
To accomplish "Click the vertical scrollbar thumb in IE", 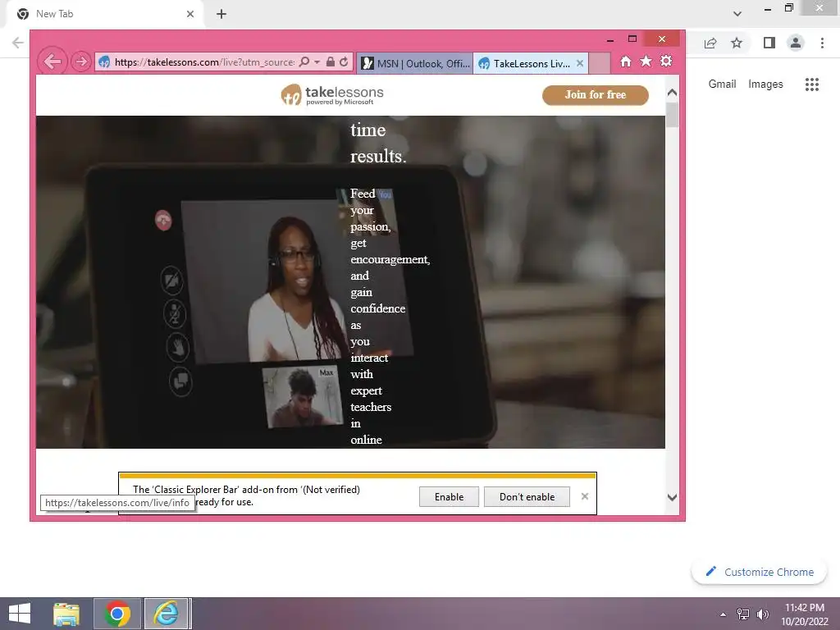I will [673, 114].
